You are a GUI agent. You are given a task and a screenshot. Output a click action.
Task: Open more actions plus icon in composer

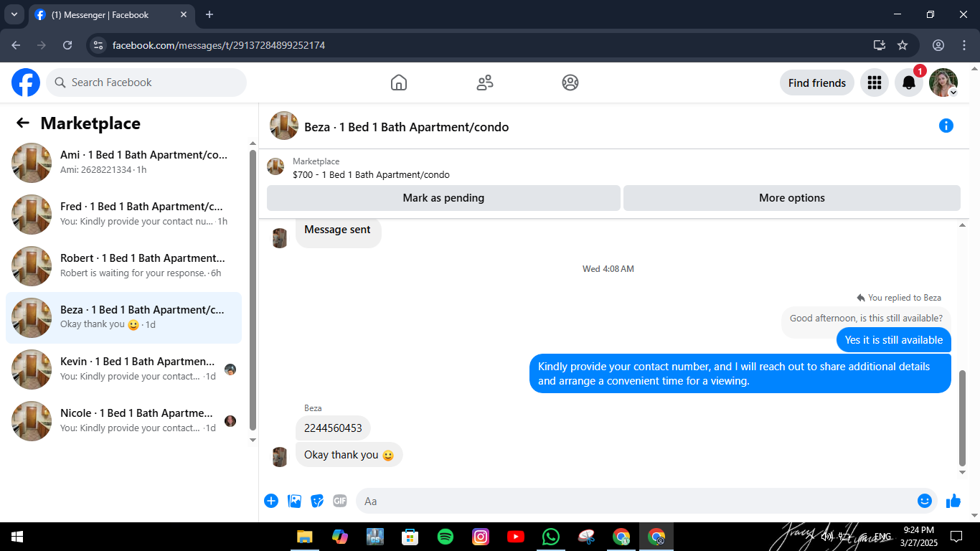coord(271,501)
